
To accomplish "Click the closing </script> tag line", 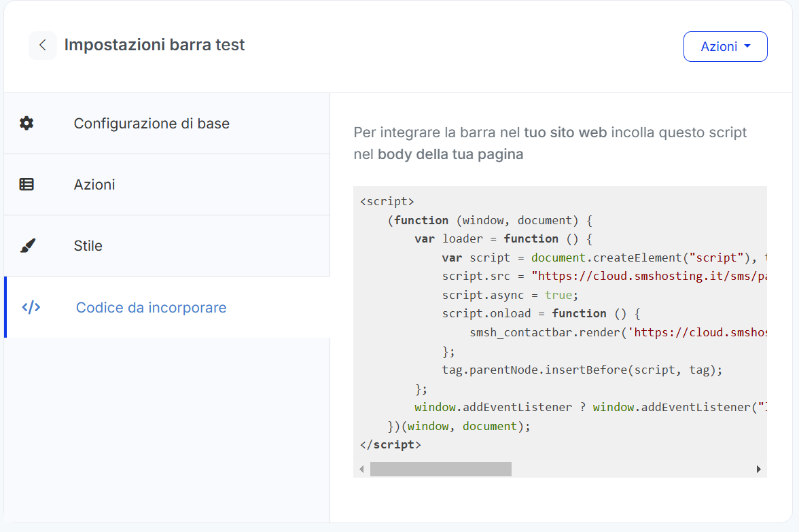I will pos(391,445).
